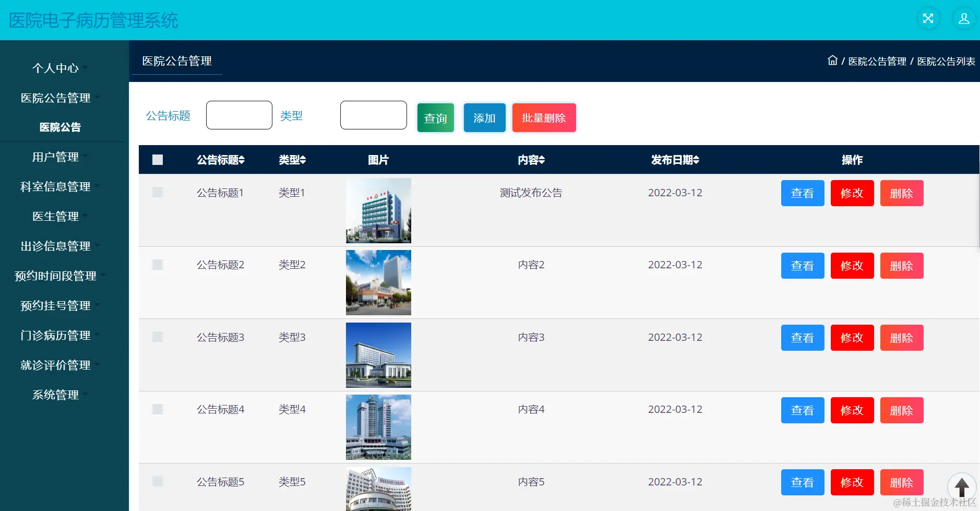Image resolution: width=980 pixels, height=511 pixels.
Task: Expand the 出诊信息管理 sidebar menu
Action: pos(61,246)
